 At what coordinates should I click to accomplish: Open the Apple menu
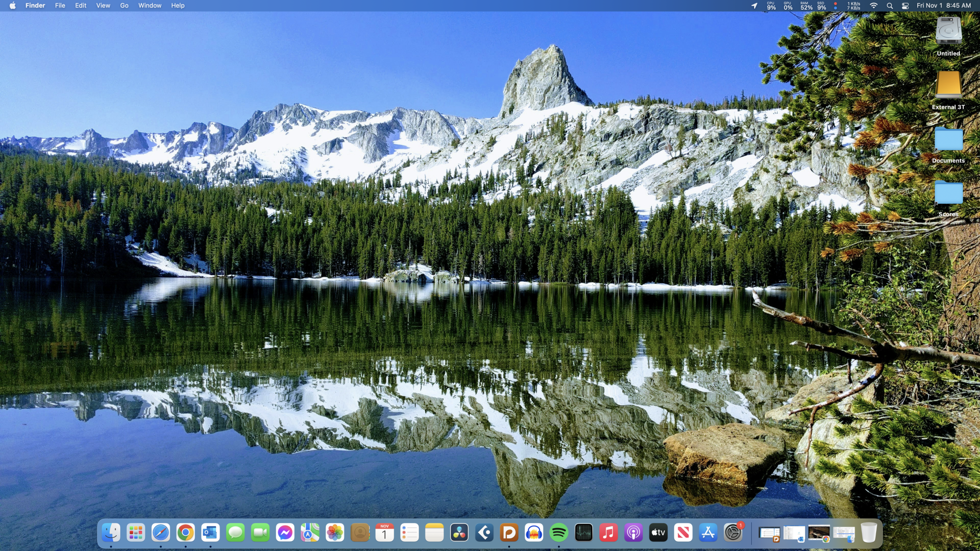(12, 5)
